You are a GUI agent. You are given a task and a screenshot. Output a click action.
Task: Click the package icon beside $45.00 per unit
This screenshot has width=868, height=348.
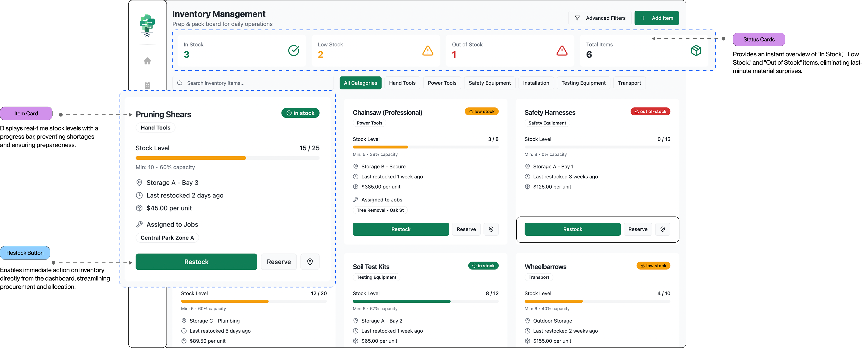point(139,208)
